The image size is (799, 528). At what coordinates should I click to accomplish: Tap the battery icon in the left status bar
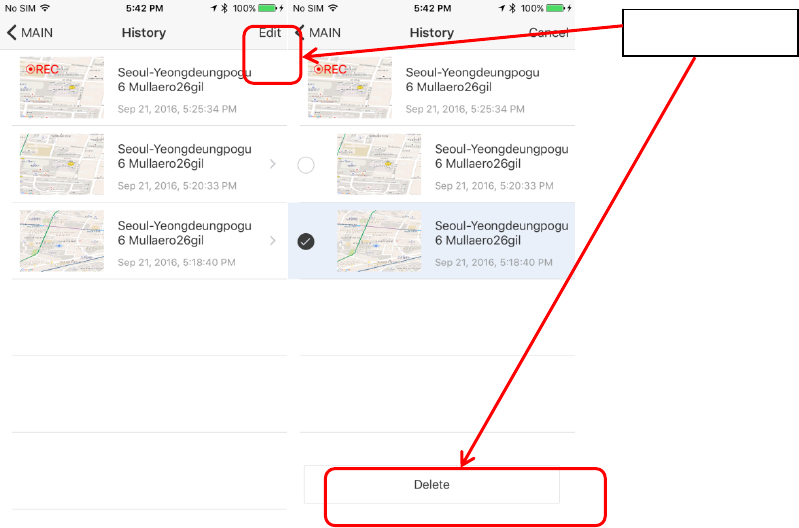[x=267, y=8]
